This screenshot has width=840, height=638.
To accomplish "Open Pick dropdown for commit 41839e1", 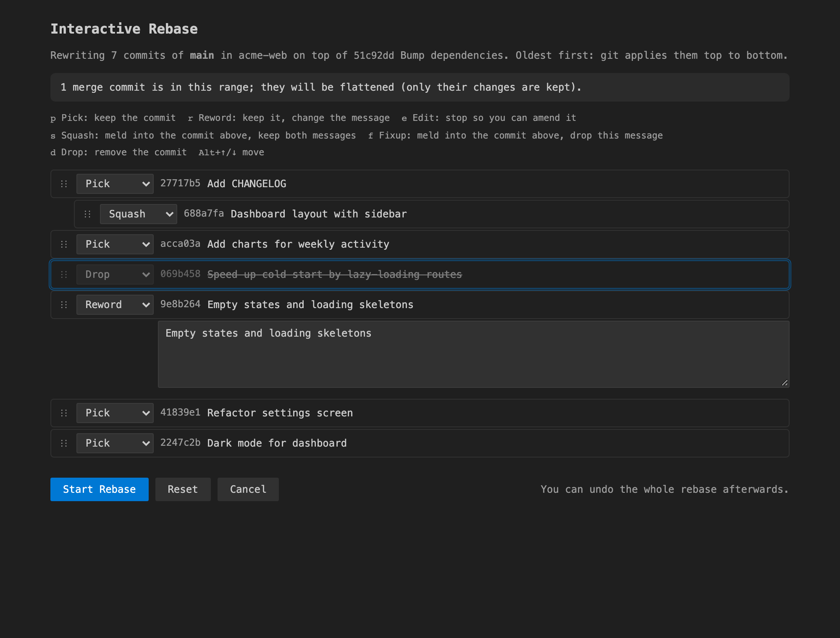I will click(x=115, y=413).
